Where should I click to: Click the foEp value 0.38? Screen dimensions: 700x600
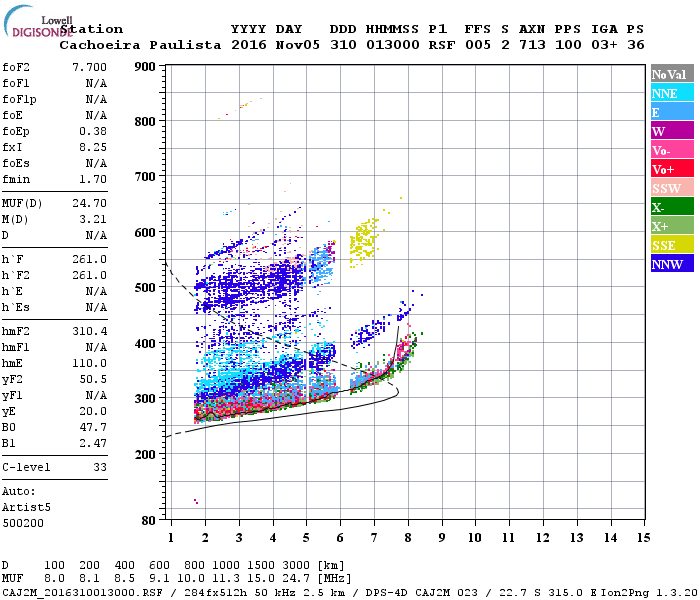93,131
